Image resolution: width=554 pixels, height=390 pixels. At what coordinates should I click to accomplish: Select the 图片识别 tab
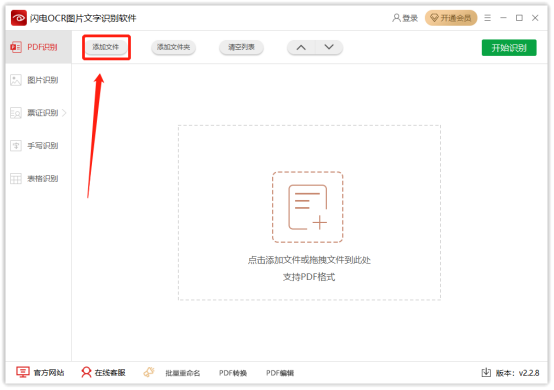38,80
